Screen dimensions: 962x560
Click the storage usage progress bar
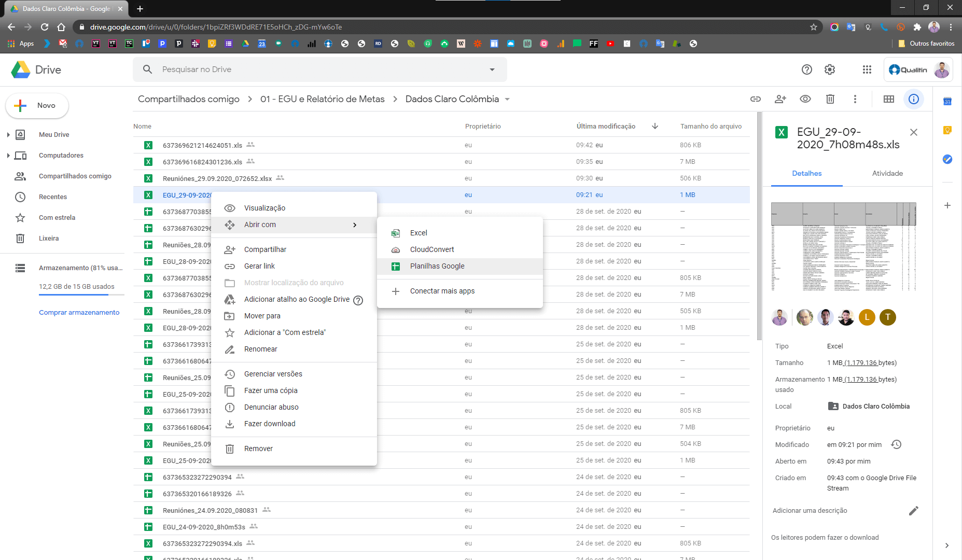[81, 295]
